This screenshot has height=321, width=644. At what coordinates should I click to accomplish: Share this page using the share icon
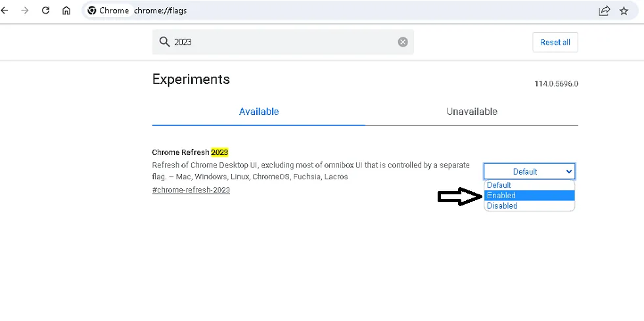(604, 11)
